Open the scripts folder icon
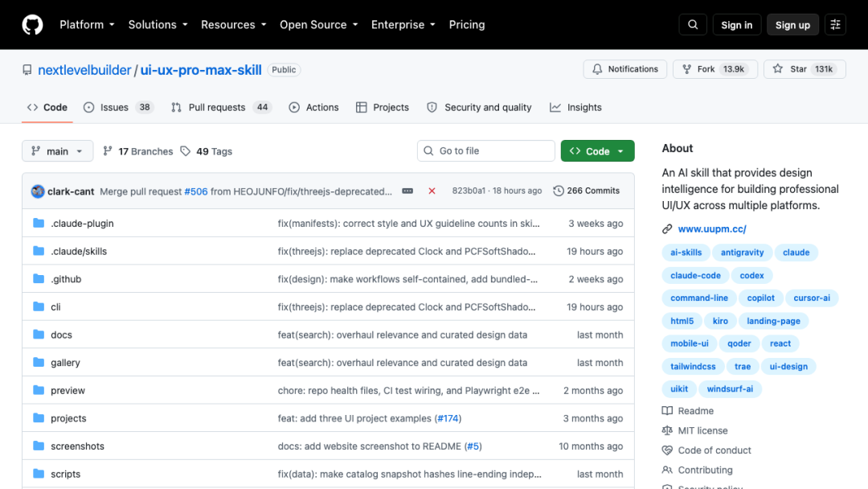This screenshot has width=868, height=489. 39,474
